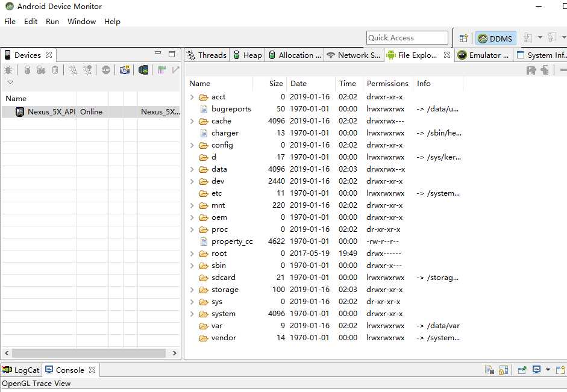Focus the Quick Access search field
The width and height of the screenshot is (567, 392).
(x=407, y=37)
